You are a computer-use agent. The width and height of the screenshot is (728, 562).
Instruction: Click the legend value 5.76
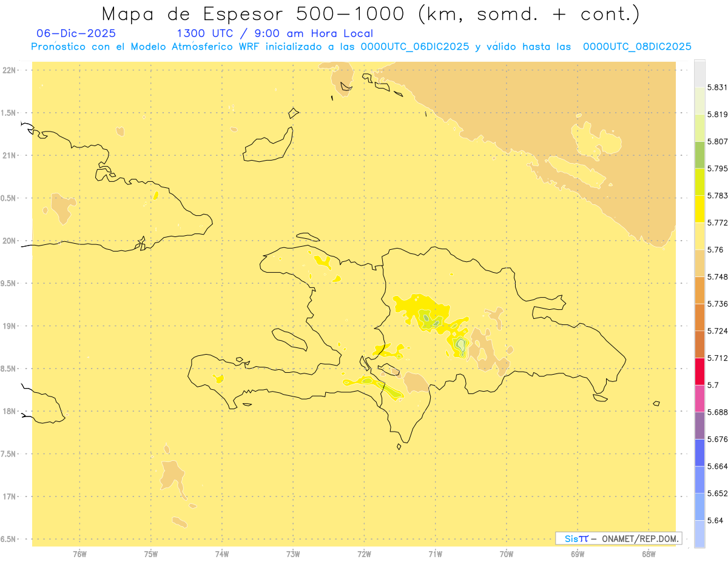pos(715,250)
